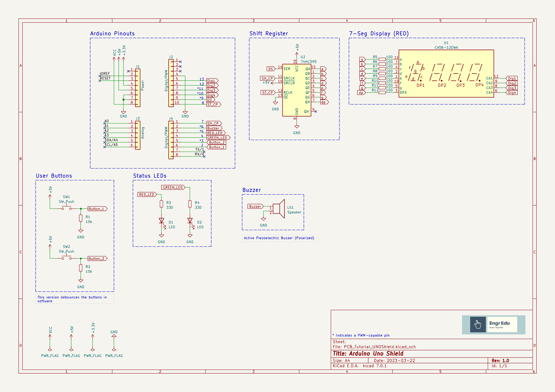Select the Active Piezoelectric Buzzer note text
The image size is (555, 392).
click(279, 238)
